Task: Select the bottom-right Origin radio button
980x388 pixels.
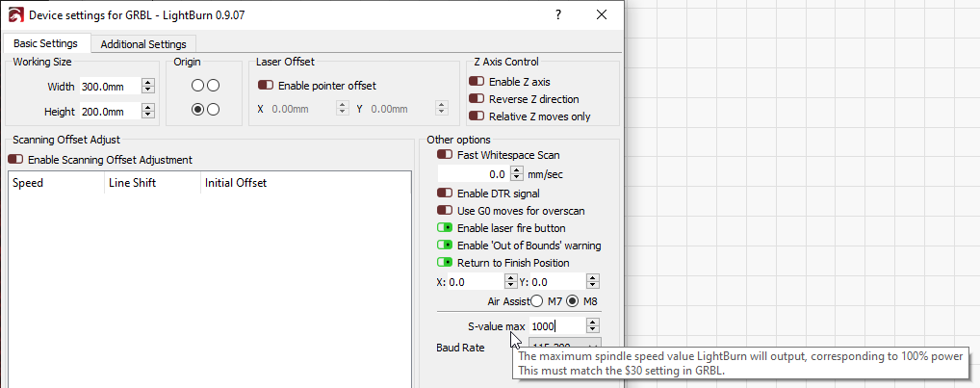Action: coord(213,110)
